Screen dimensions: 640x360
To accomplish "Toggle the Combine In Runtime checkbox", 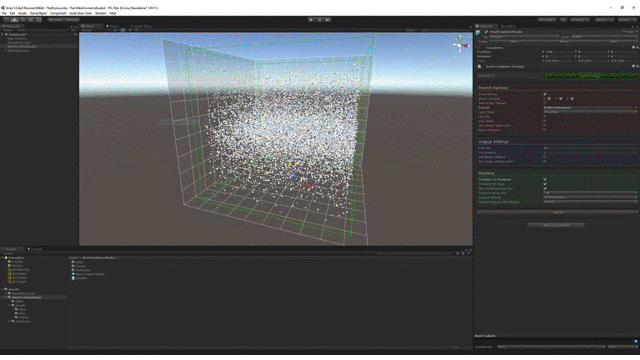I will [545, 180].
